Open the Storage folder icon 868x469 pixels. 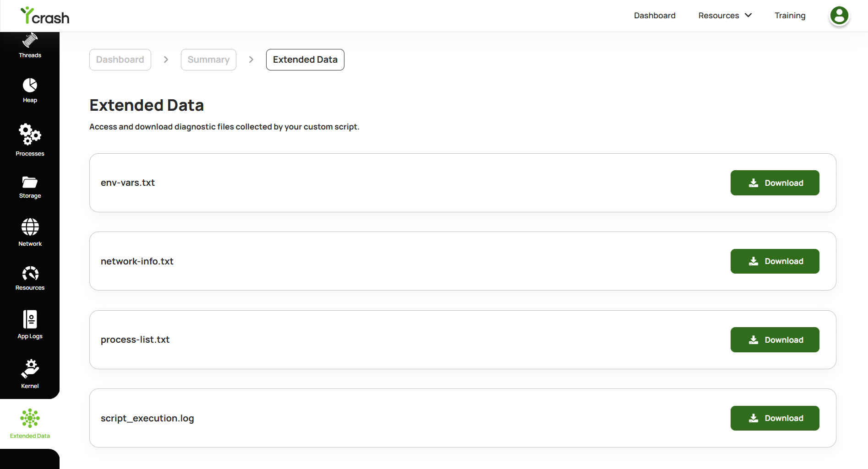click(30, 182)
